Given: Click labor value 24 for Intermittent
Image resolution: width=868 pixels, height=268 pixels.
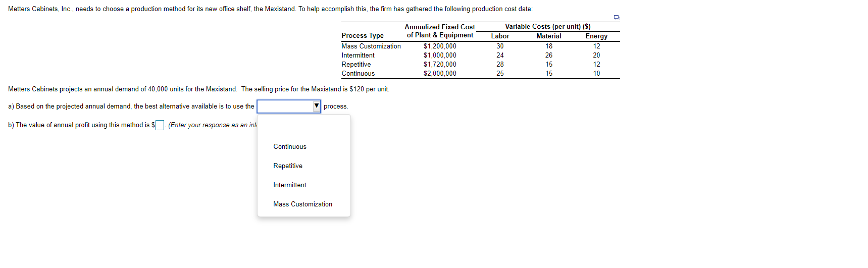Looking at the screenshot, I should click(x=500, y=55).
